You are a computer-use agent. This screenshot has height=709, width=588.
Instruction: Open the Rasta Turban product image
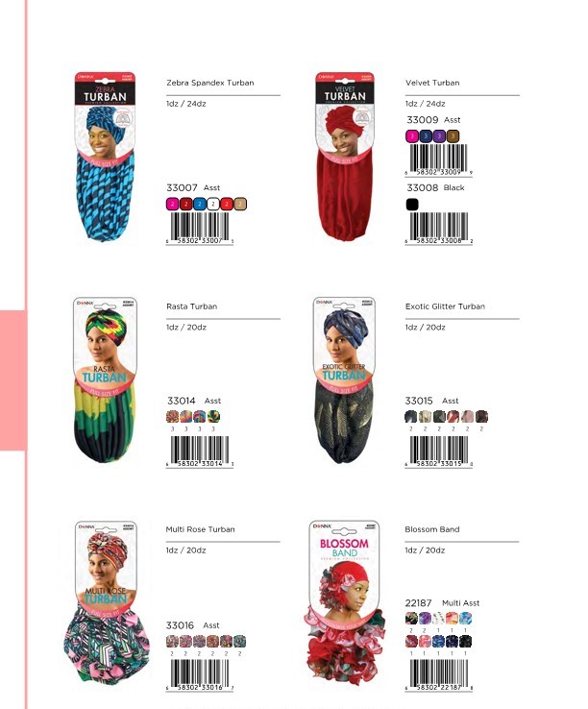[105, 379]
